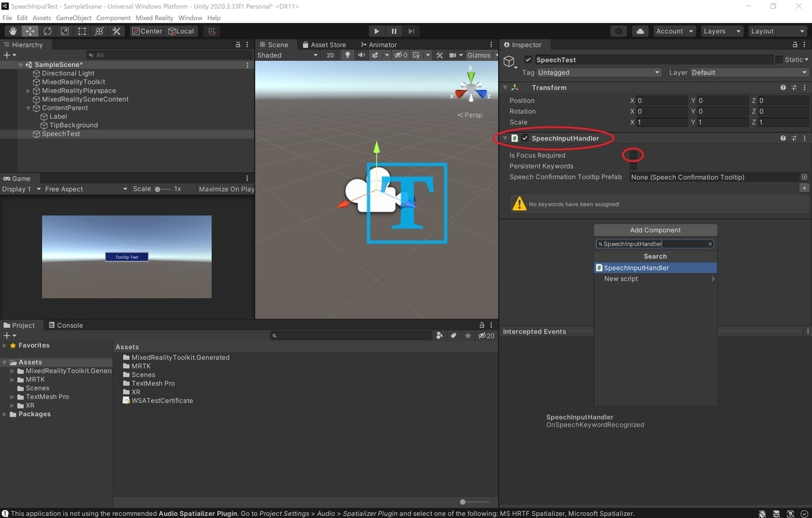Image resolution: width=812 pixels, height=518 pixels.
Task: Toggle grid snapping icon in toolbar
Action: tap(212, 31)
